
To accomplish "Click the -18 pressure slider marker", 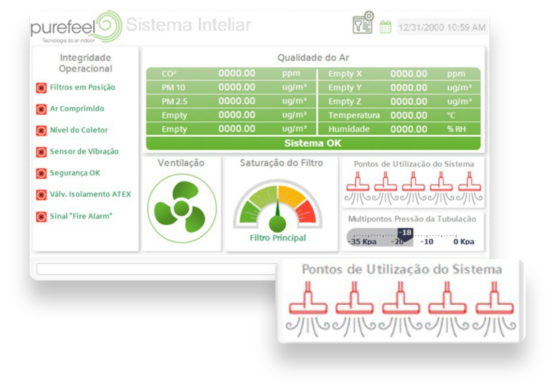I will pos(406,233).
